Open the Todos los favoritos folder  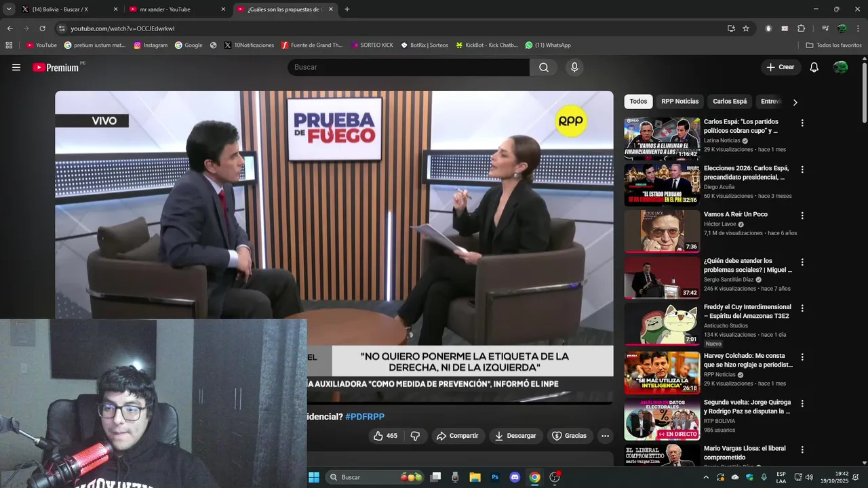[x=833, y=45]
